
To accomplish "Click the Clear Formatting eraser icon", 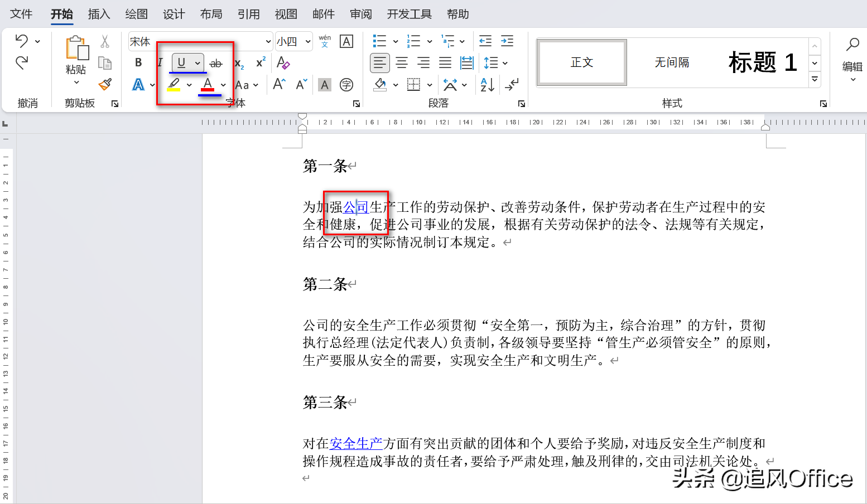I will (283, 63).
